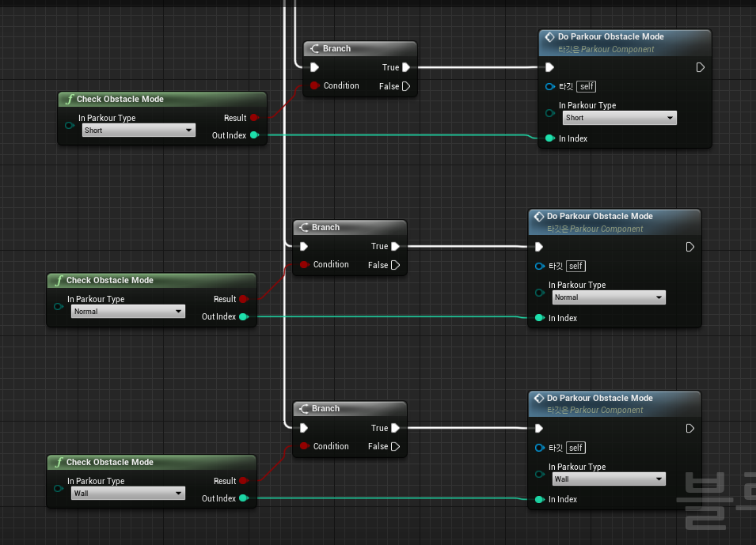Click Result pin of Short Check Obstacle Mode
This screenshot has height=545, width=756.
[x=255, y=118]
